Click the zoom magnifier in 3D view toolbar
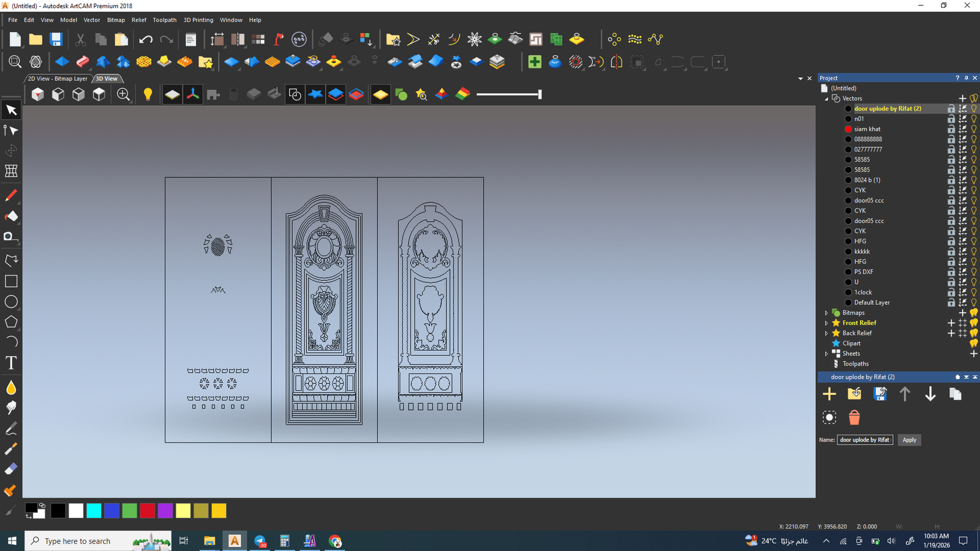The image size is (980, 551). point(123,94)
